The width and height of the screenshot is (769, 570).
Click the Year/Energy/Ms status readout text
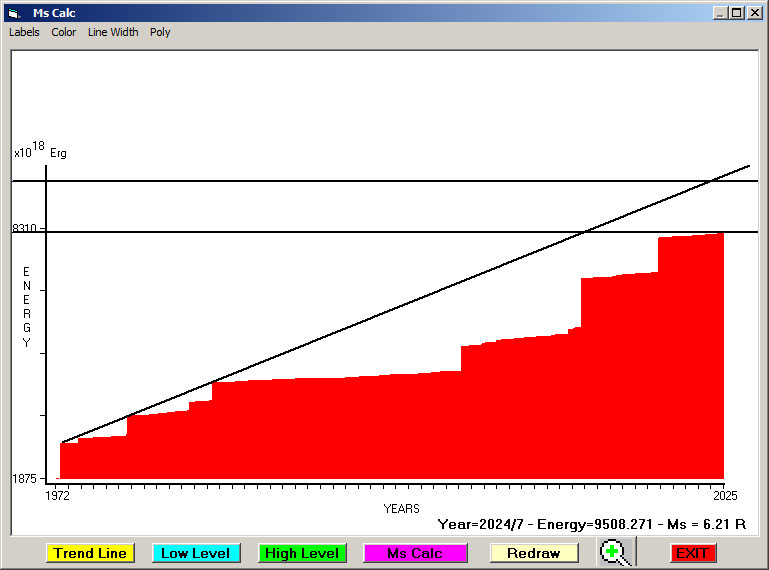click(x=597, y=523)
